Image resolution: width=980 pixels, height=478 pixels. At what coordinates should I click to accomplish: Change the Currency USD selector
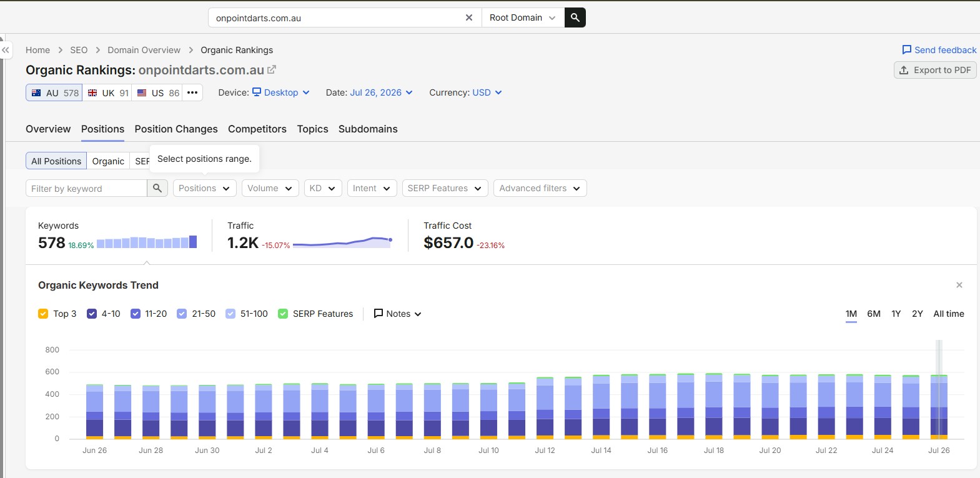(x=487, y=92)
